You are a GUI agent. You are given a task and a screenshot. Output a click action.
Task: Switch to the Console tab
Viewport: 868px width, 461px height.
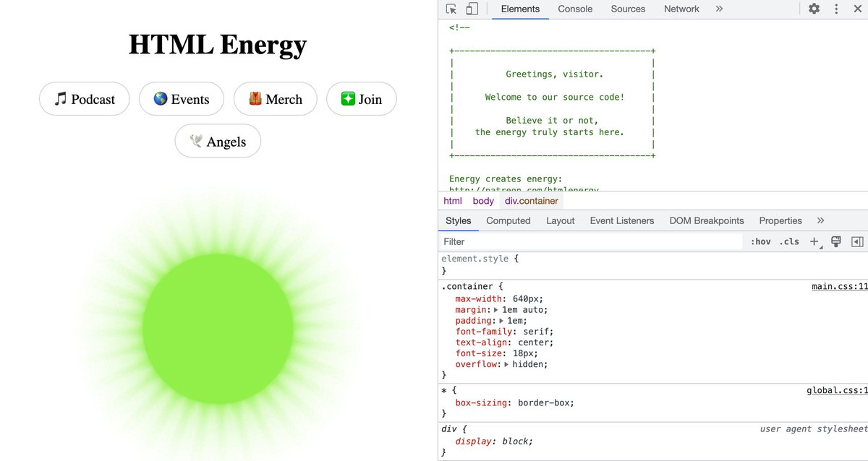[575, 9]
